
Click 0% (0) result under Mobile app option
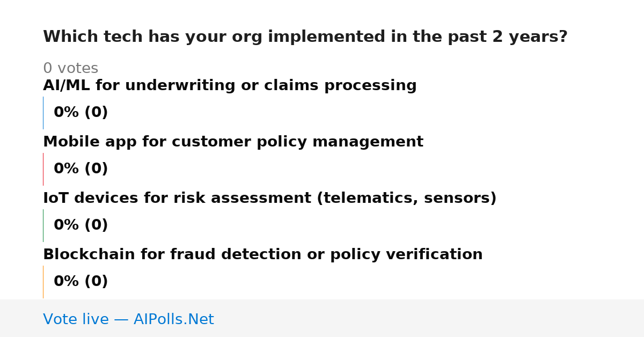click(x=80, y=169)
